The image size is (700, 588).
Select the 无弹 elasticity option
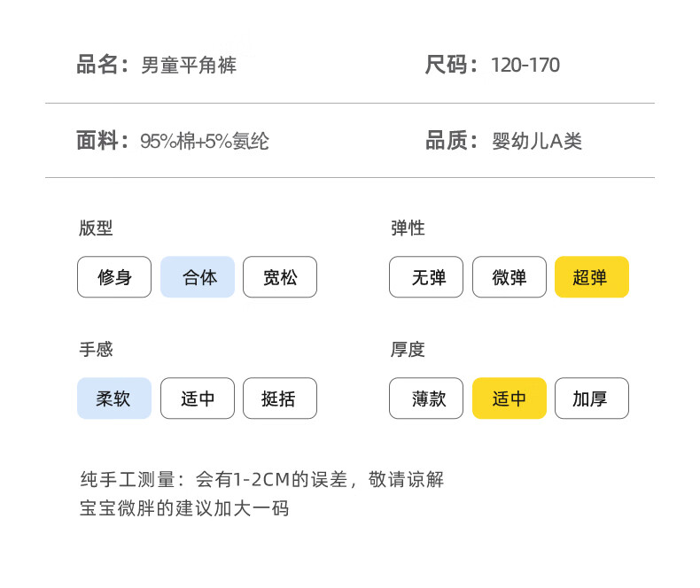point(426,277)
